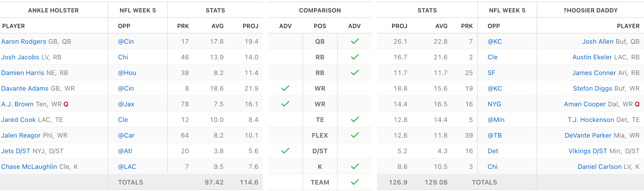Click Davante Adams player name
644x191 pixels.
(25, 88)
